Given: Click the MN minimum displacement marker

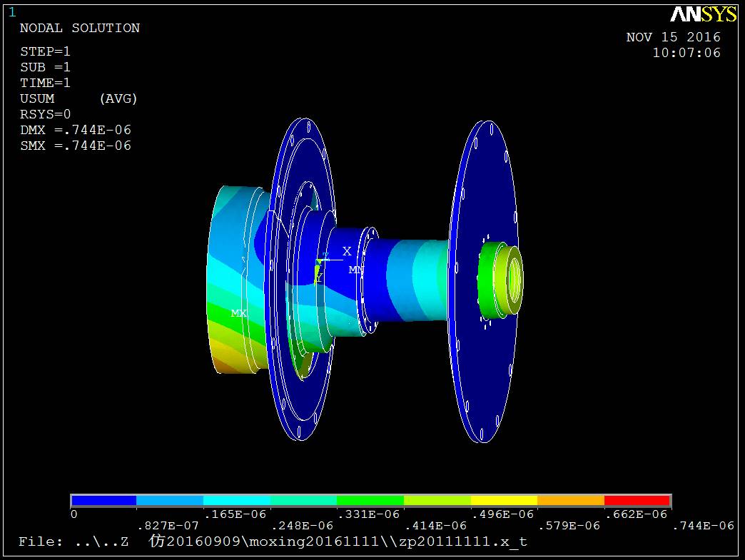Looking at the screenshot, I should point(355,270).
